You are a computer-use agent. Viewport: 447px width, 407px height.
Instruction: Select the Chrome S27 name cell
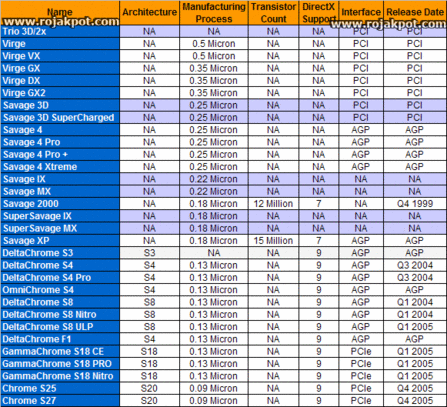pyautogui.click(x=60, y=401)
